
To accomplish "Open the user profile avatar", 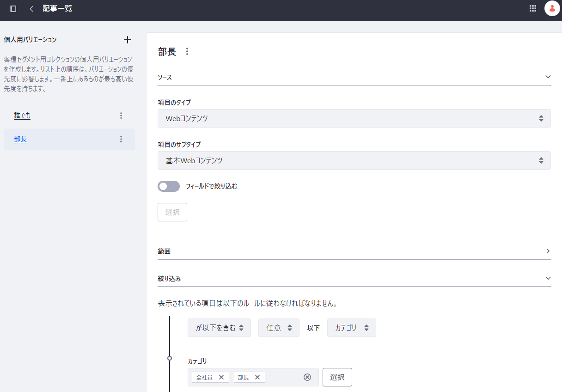I will tap(552, 8).
